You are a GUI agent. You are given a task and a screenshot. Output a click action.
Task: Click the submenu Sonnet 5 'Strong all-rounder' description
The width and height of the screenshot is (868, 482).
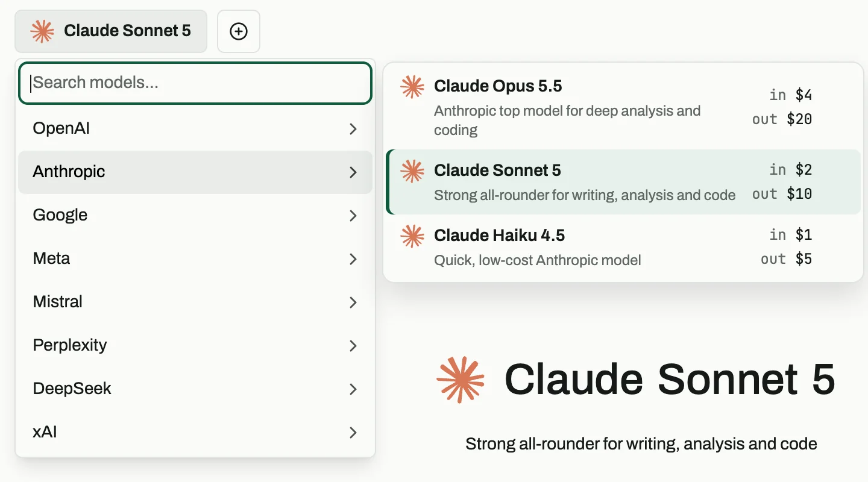pos(585,195)
